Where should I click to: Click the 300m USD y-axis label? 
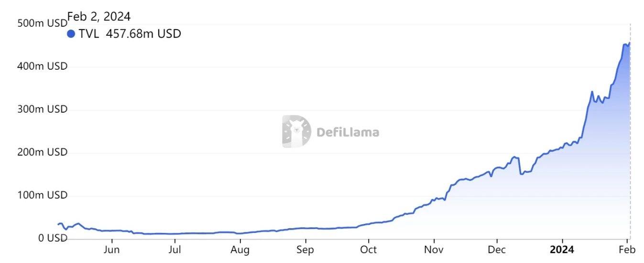(43, 109)
